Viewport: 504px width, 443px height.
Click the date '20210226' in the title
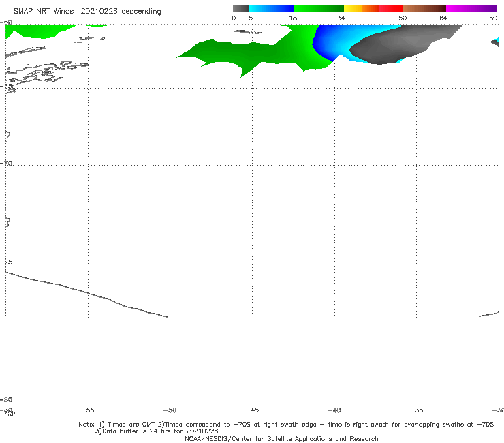[99, 11]
